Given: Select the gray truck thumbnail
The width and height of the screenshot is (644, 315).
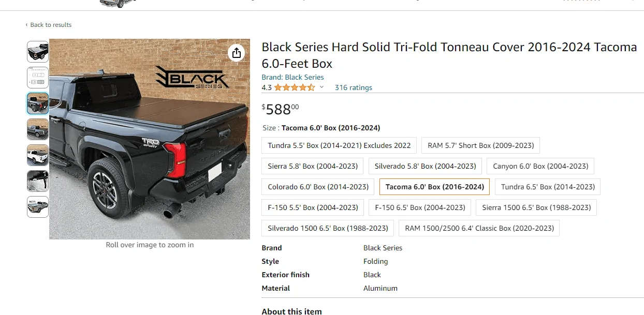Looking at the screenshot, I should [x=38, y=129].
